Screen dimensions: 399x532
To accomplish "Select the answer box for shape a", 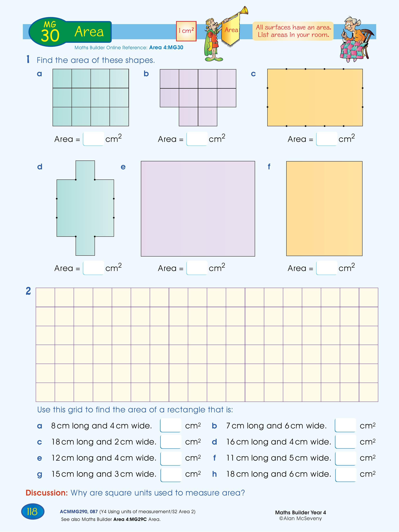I will tap(93, 139).
